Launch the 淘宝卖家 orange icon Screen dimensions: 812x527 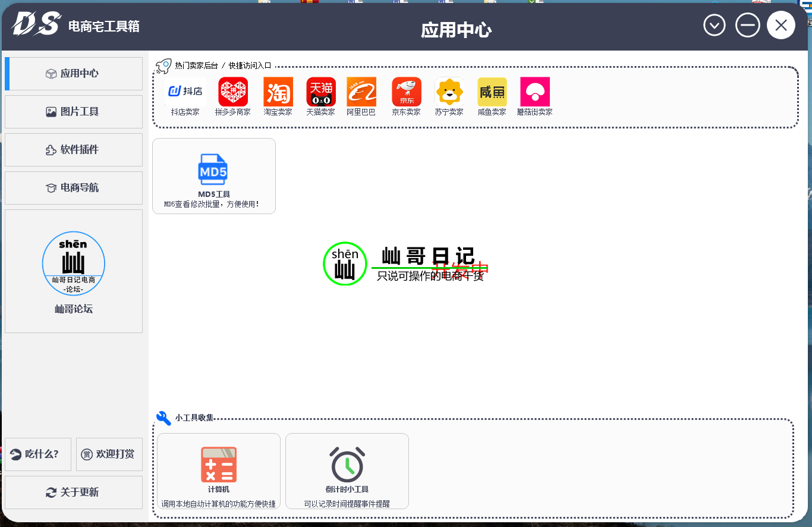click(278, 92)
